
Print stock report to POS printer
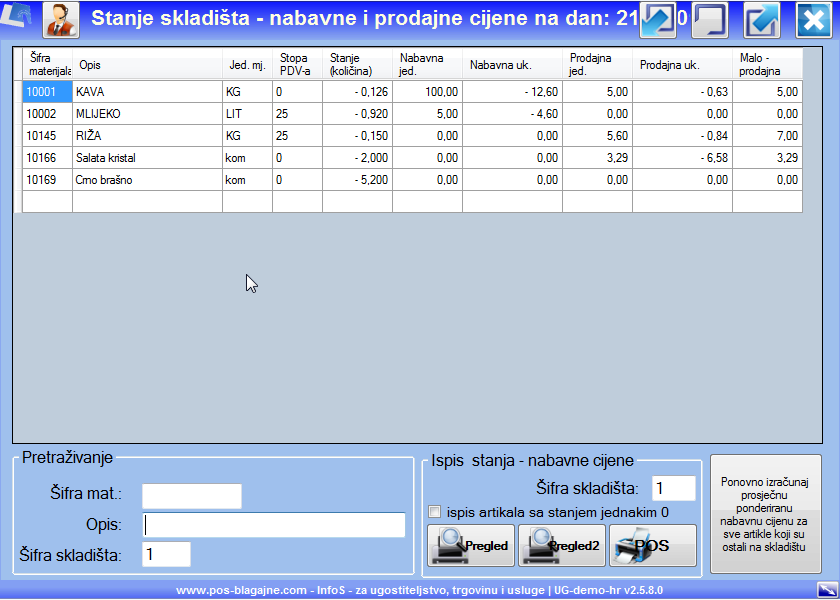652,546
